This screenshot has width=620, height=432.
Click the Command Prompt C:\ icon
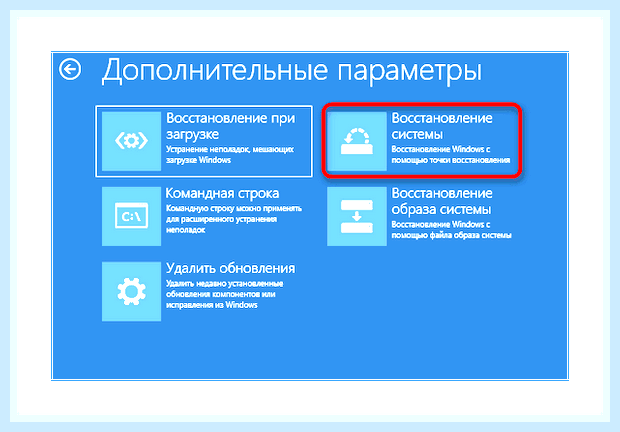131,216
